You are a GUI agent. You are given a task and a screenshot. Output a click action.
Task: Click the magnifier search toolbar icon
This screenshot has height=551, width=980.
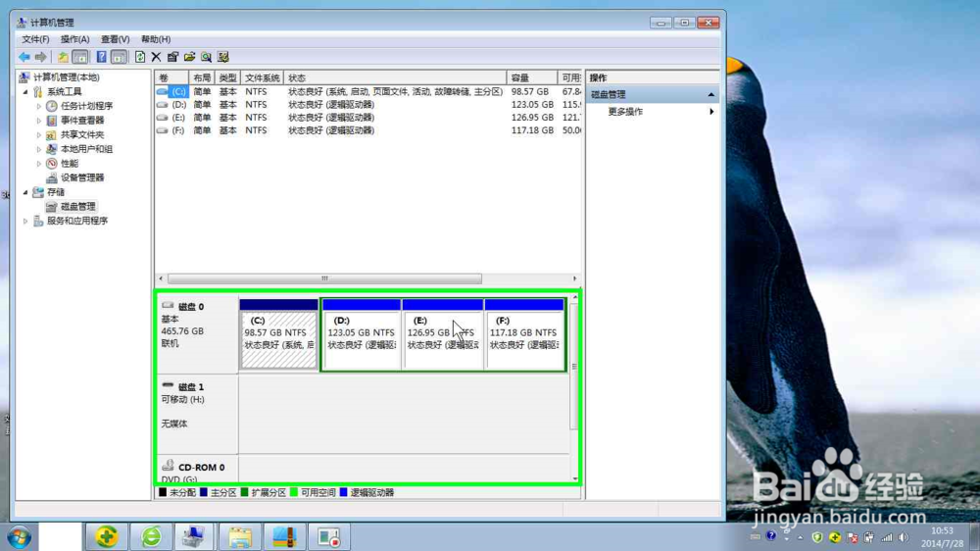pos(206,57)
